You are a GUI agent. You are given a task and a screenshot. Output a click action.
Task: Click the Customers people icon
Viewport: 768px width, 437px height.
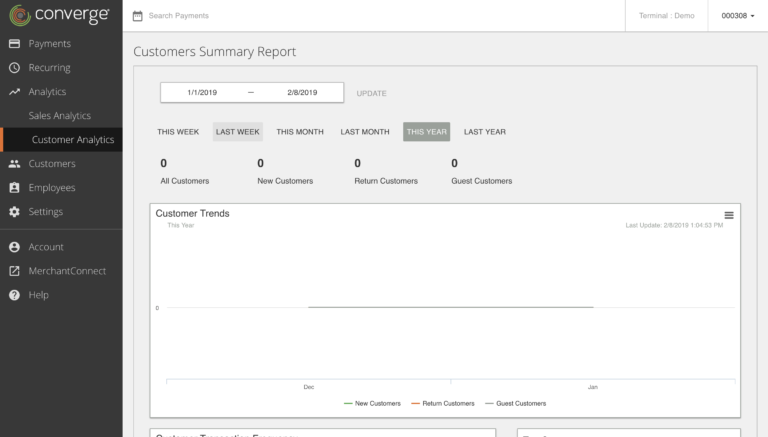(x=15, y=164)
